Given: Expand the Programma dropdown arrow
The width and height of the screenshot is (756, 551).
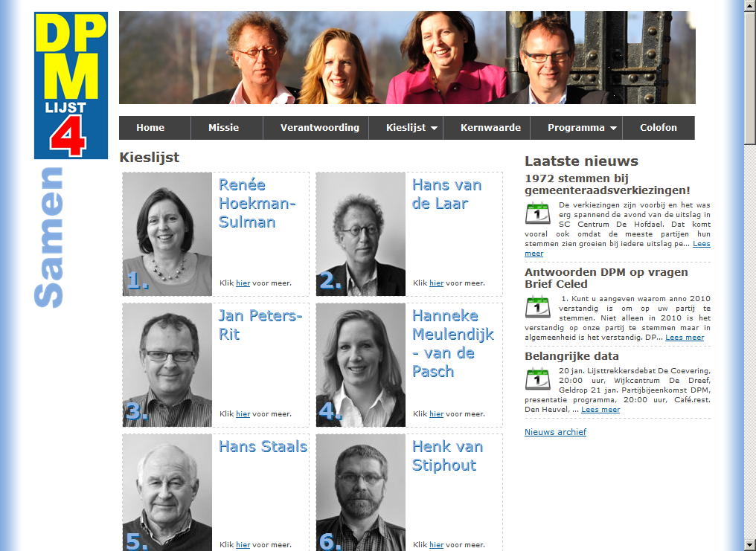Looking at the screenshot, I should 613,128.
